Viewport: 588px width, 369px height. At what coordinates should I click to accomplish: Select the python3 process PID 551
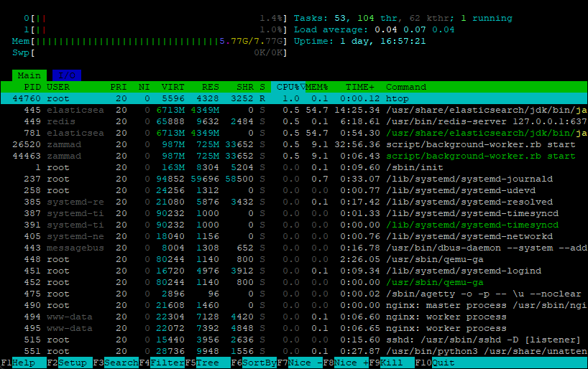(x=294, y=351)
